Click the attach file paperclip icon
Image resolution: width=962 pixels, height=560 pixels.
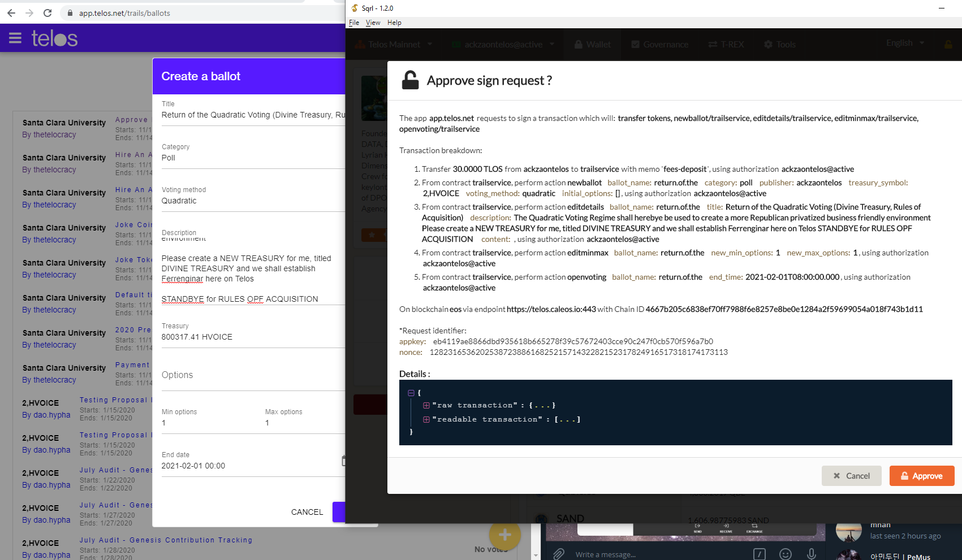coord(558,554)
